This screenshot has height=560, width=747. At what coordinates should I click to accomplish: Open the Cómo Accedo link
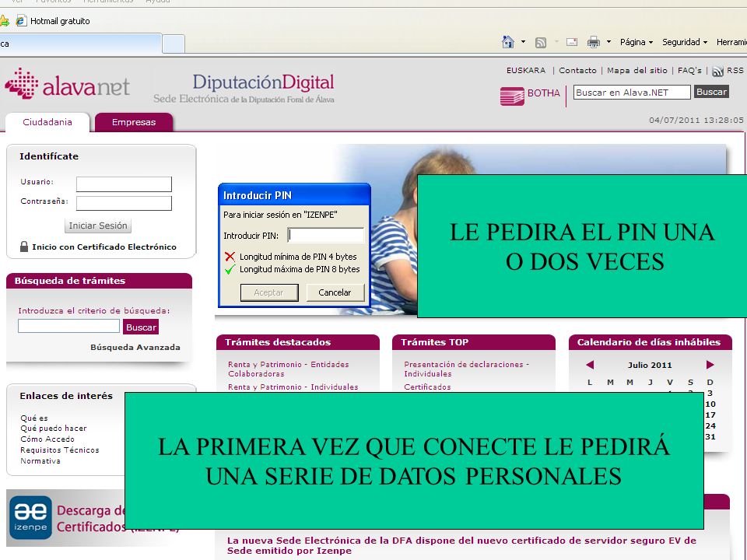(x=47, y=439)
